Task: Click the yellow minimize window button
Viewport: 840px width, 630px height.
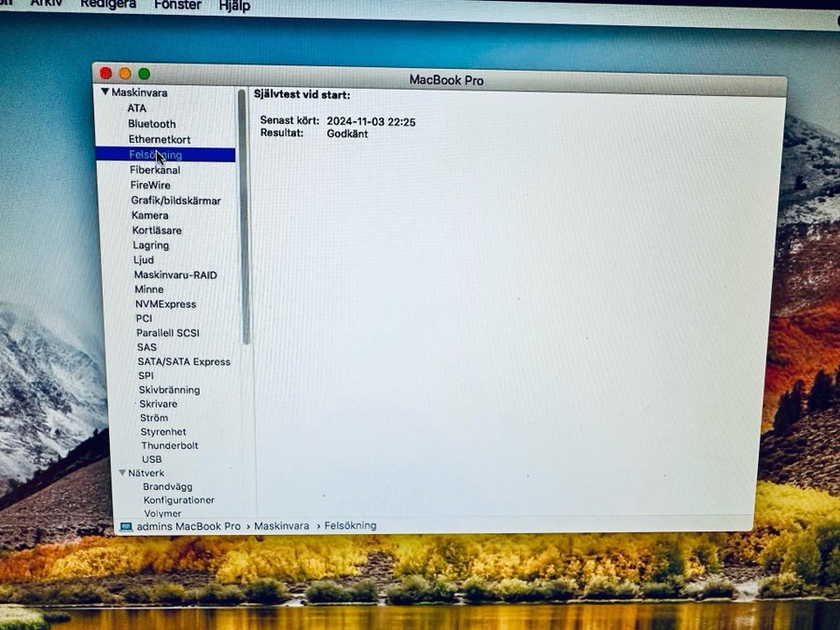Action: pos(125,74)
